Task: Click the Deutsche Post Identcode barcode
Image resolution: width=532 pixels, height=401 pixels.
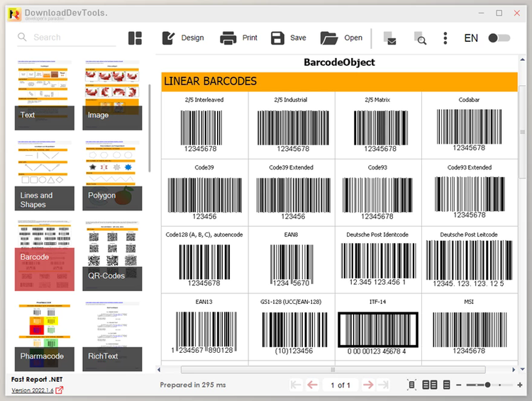Action: coord(378,264)
